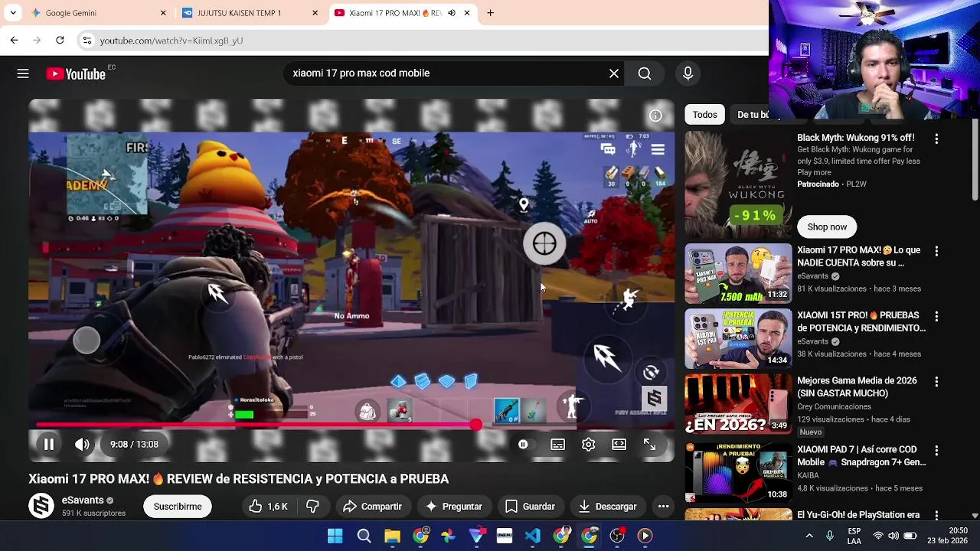The width and height of the screenshot is (980, 551).
Task: Dislike the video
Action: click(312, 506)
